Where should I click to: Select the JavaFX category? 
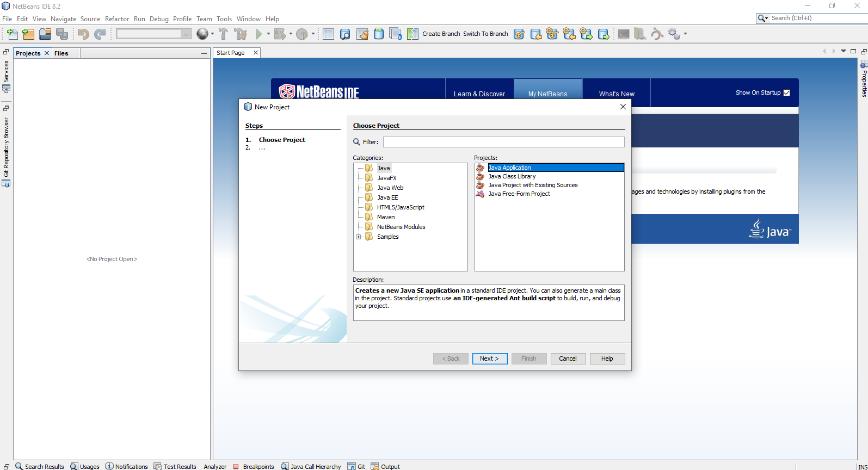coord(387,178)
